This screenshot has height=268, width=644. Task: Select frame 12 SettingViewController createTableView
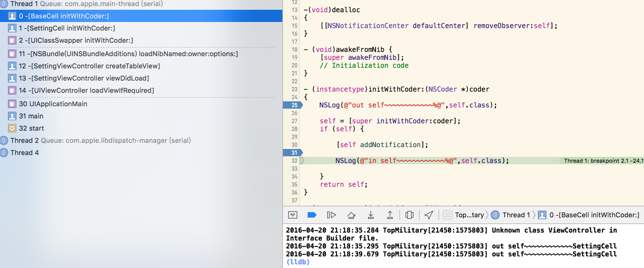tap(141, 66)
